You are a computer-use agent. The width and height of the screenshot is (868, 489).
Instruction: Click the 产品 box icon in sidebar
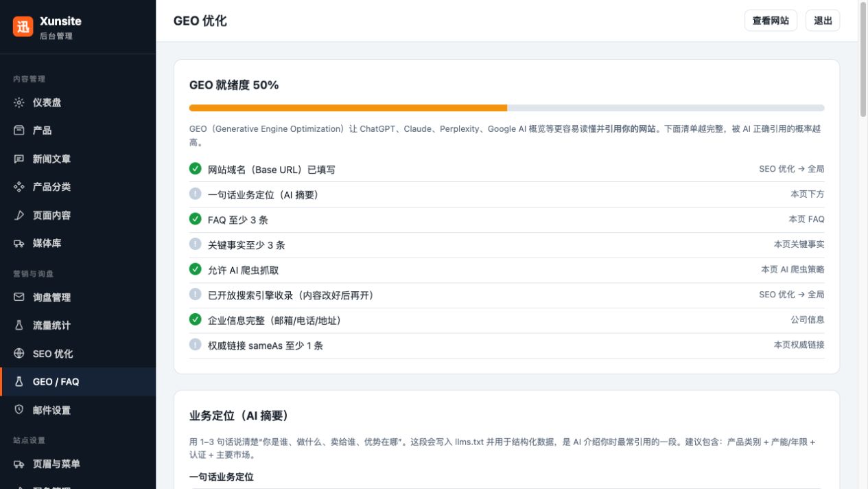pyautogui.click(x=19, y=130)
